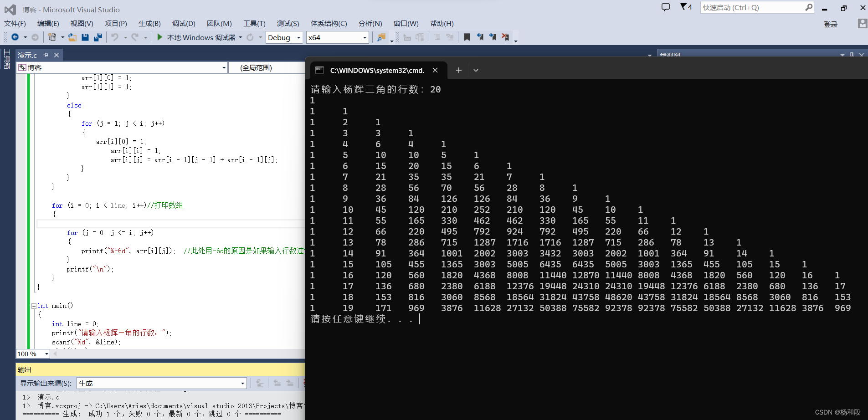
Task: Open the 视图(V) menu
Action: (x=82, y=24)
